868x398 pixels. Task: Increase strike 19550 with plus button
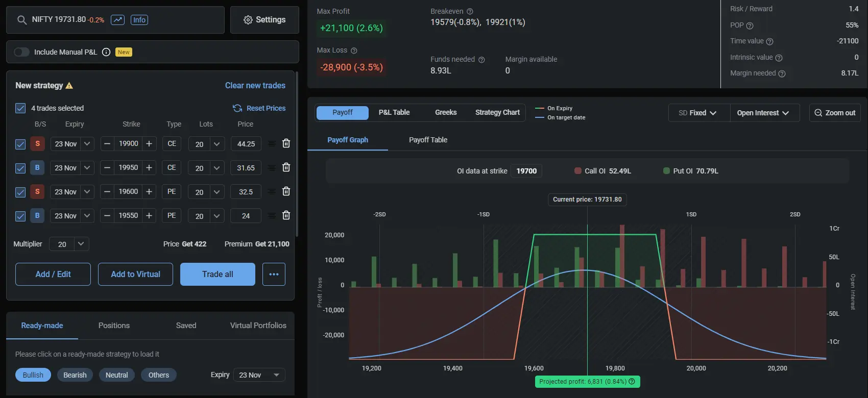point(149,216)
